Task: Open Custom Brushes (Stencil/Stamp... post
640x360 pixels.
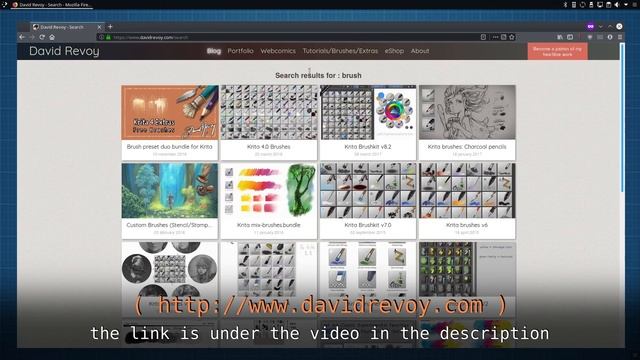Action: point(169,225)
